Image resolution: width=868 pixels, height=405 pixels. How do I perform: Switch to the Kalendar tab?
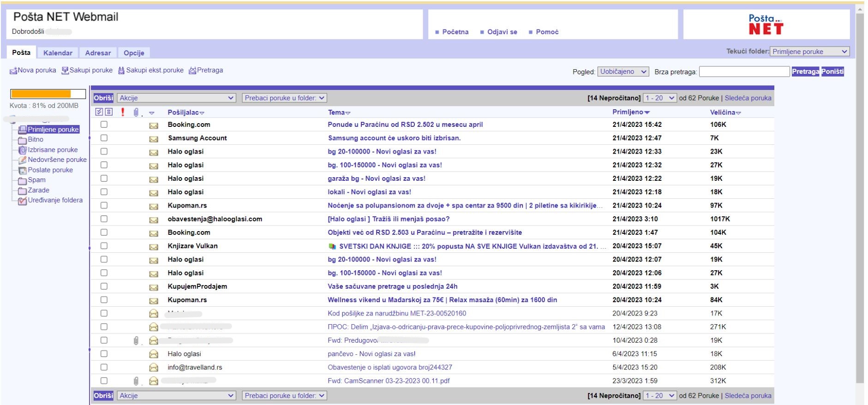click(x=58, y=53)
